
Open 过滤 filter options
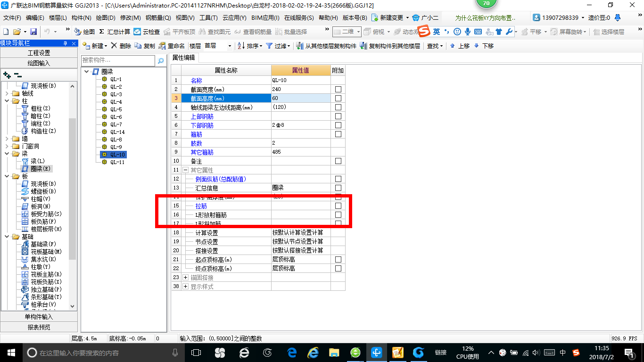pyautogui.click(x=278, y=46)
